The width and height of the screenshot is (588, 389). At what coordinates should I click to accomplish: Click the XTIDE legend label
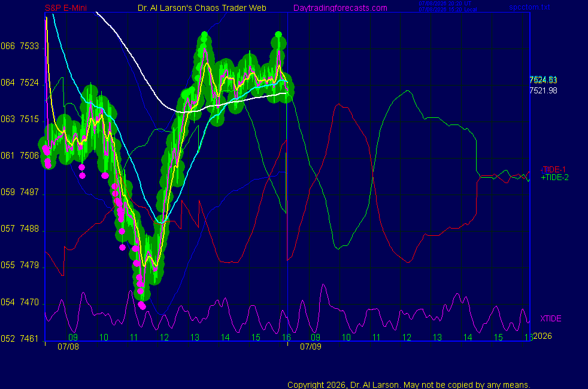coord(550,318)
